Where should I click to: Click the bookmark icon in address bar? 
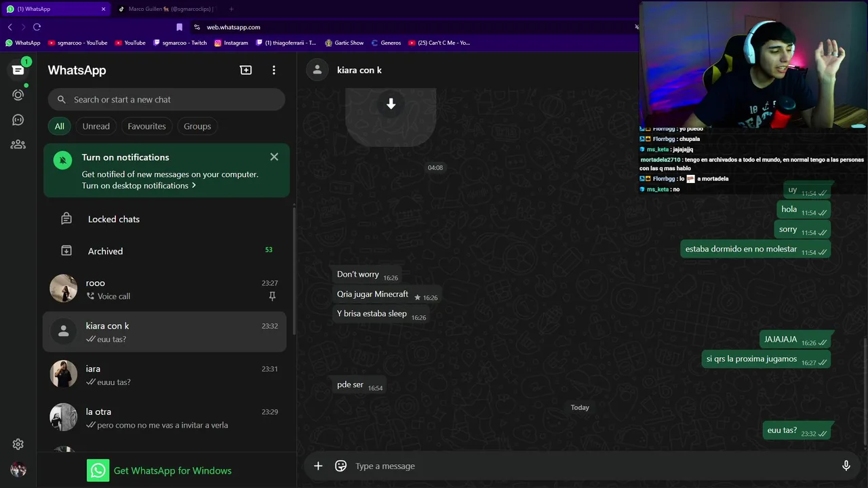point(179,27)
